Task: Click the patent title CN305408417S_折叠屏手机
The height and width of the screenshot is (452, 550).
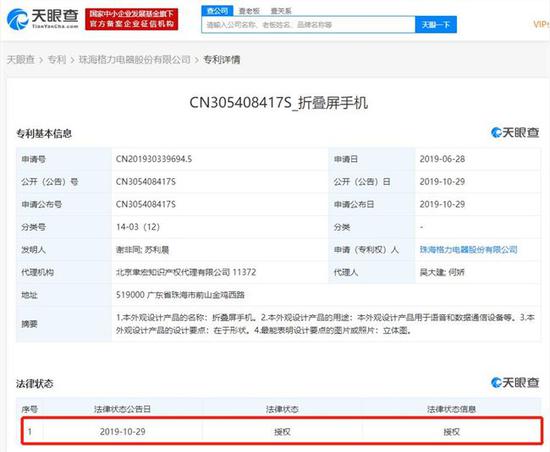Action: point(279,103)
